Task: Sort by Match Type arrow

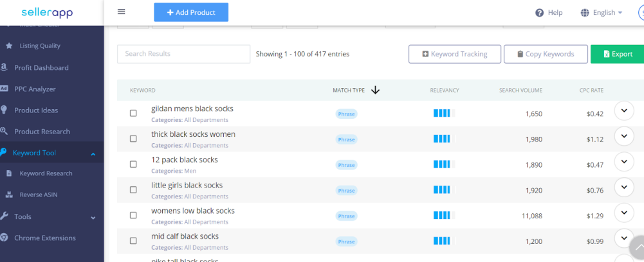Action: pyautogui.click(x=375, y=90)
